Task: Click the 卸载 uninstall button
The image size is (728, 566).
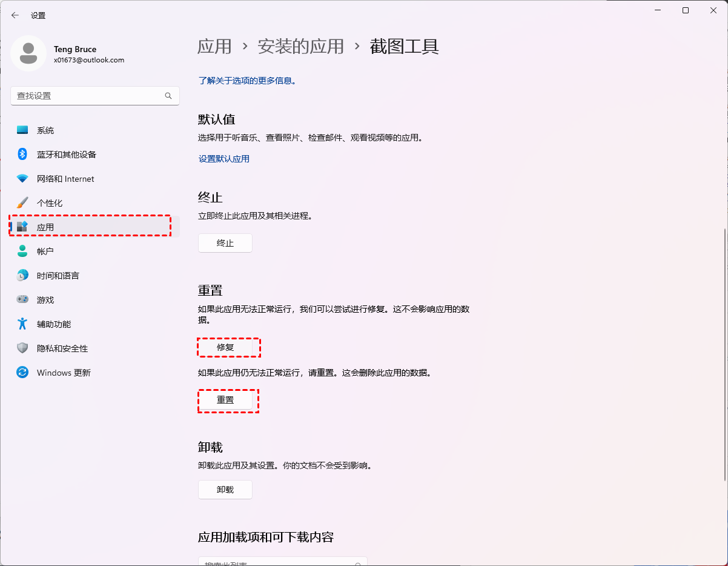Action: coord(225,490)
